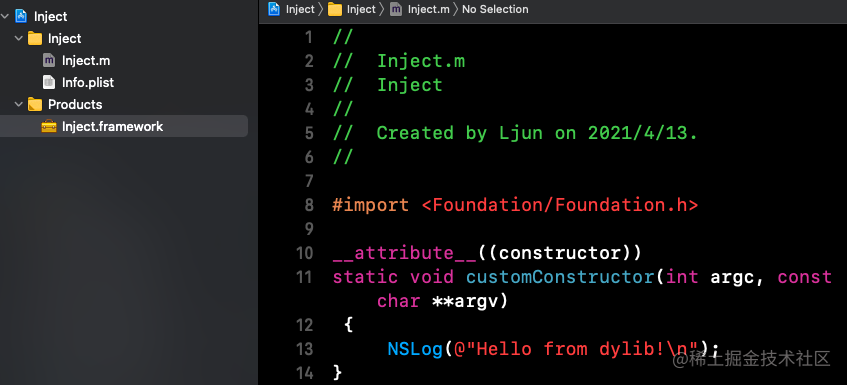Collapse the Inject folder group
Image resolution: width=847 pixels, height=385 pixels.
[x=19, y=38]
